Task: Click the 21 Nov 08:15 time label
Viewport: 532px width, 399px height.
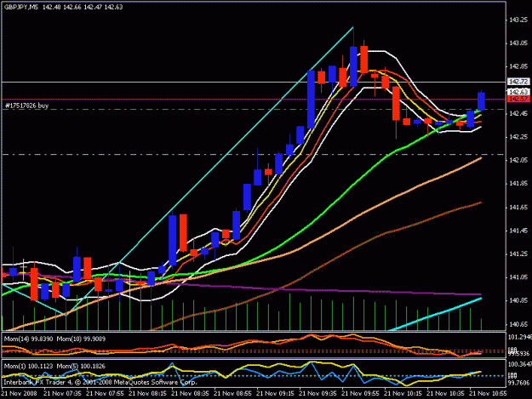Action: tap(147, 394)
